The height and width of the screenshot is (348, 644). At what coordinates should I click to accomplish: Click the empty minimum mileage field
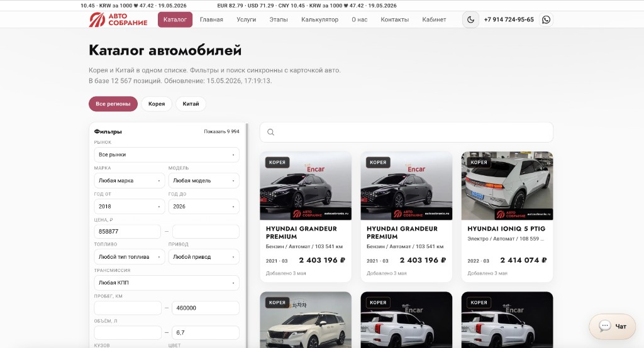[x=127, y=308]
